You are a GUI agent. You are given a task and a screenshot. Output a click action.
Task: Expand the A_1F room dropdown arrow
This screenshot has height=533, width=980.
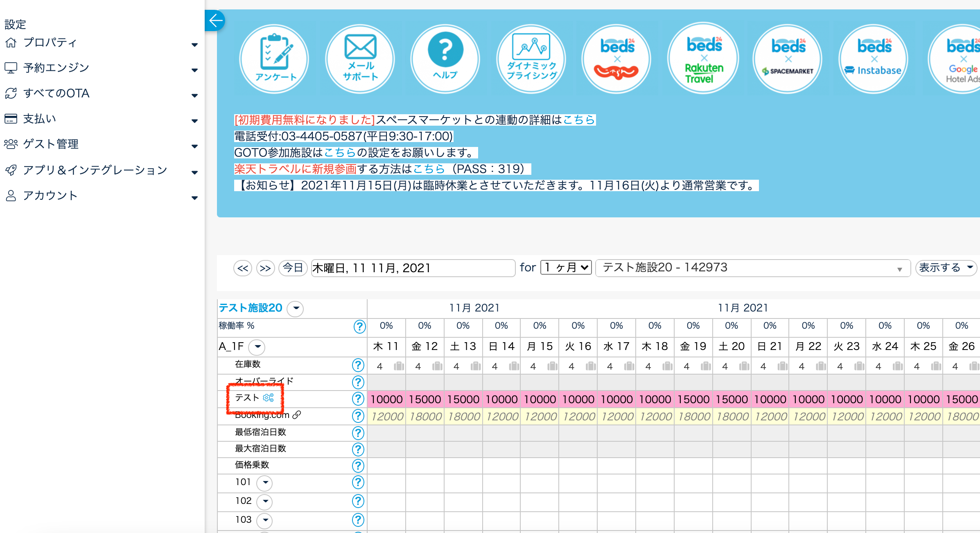[257, 347]
